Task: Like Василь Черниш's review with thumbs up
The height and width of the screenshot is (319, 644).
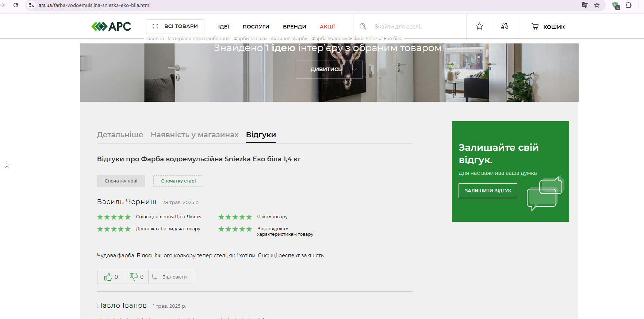Action: [x=110, y=277]
